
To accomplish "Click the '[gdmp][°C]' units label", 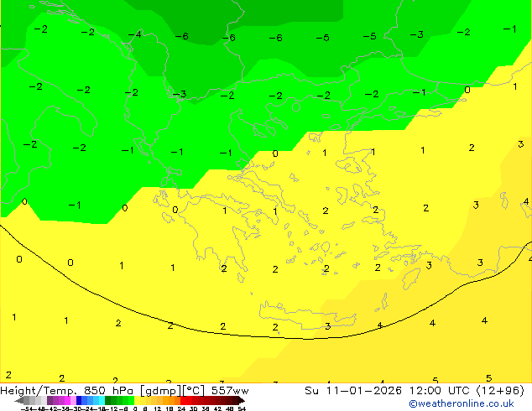I will point(172,391).
